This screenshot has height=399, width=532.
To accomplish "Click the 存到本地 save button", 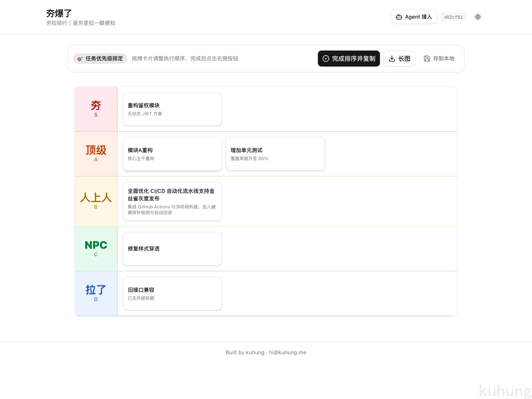I will click(x=439, y=59).
